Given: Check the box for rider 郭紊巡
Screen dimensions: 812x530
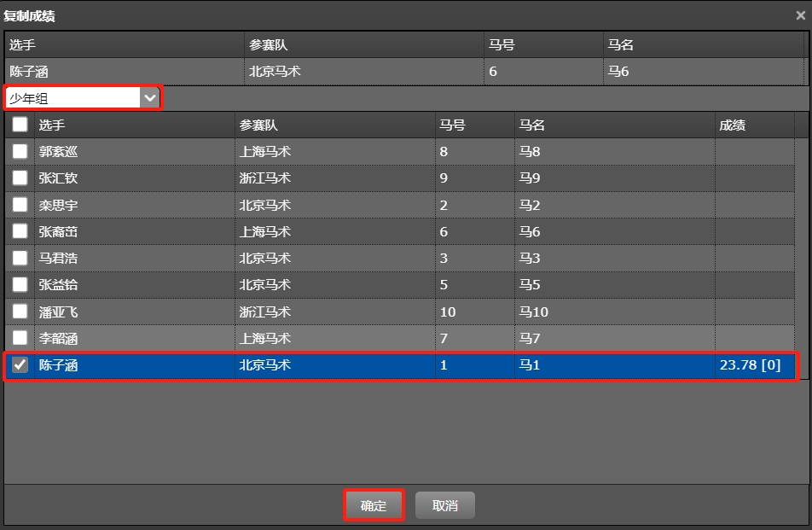Looking at the screenshot, I should 20,152.
